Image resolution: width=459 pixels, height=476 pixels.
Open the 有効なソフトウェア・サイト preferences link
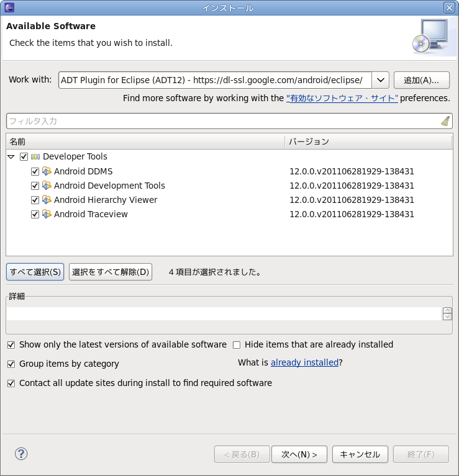(x=342, y=98)
